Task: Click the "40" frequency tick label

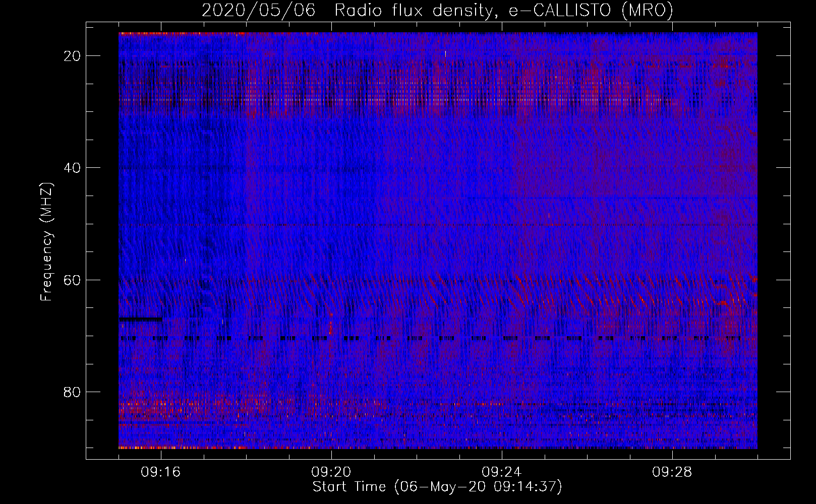Action: coord(73,168)
